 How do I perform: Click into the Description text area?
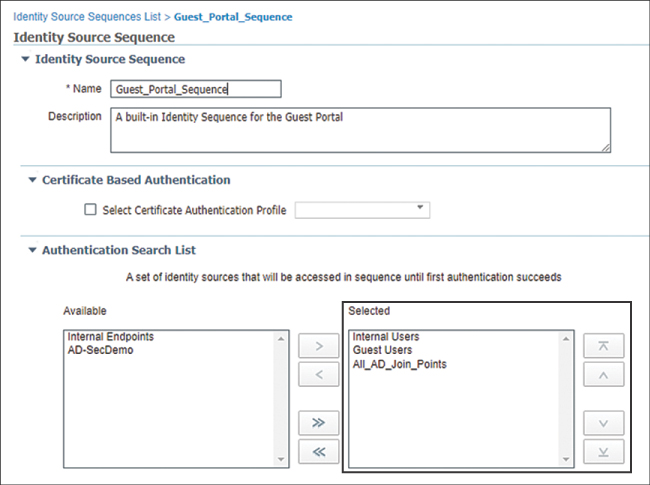pos(360,130)
